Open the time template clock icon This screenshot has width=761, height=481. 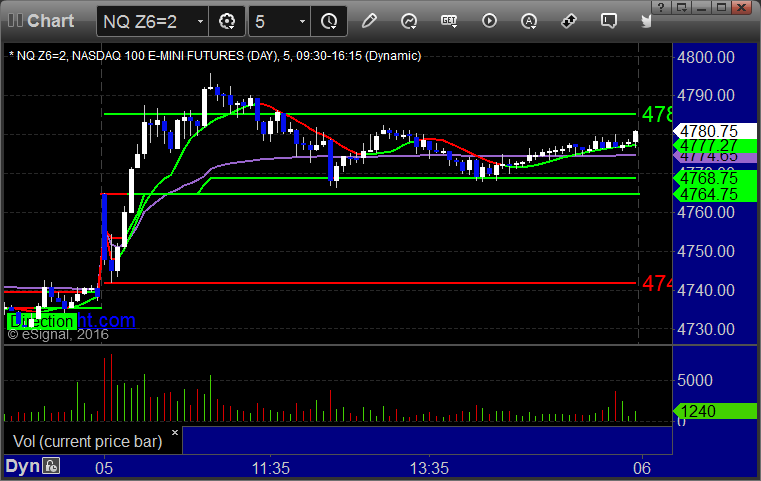click(x=329, y=21)
